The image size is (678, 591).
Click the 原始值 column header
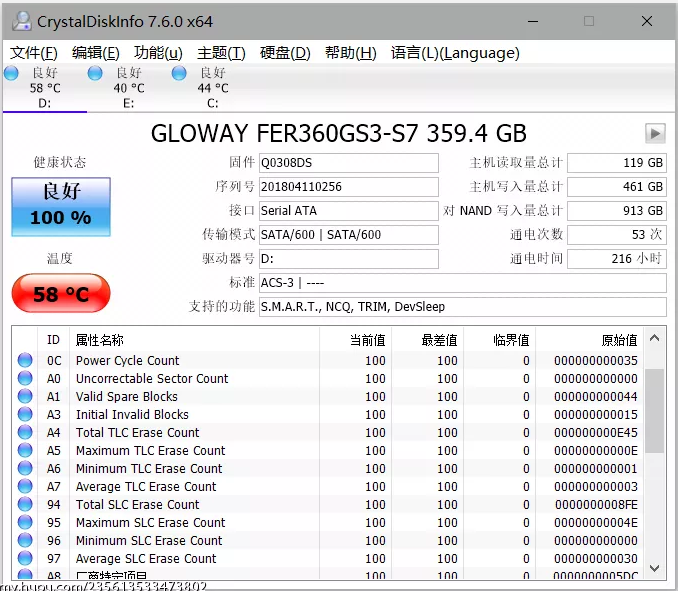pos(590,340)
